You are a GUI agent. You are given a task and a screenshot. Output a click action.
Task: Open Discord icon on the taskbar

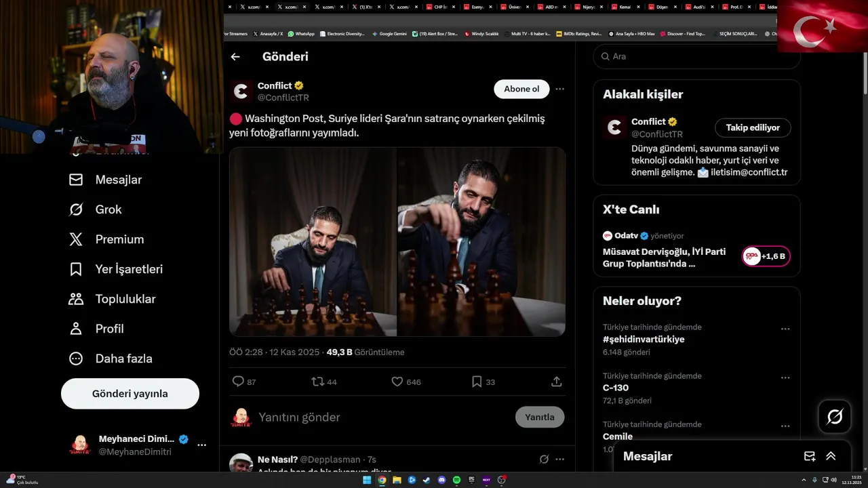[442, 480]
